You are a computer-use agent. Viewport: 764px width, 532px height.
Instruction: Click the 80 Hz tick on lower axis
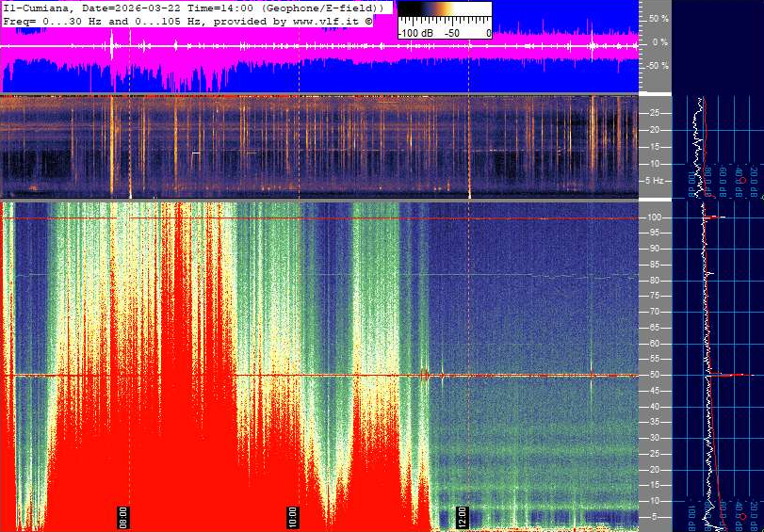click(x=657, y=281)
